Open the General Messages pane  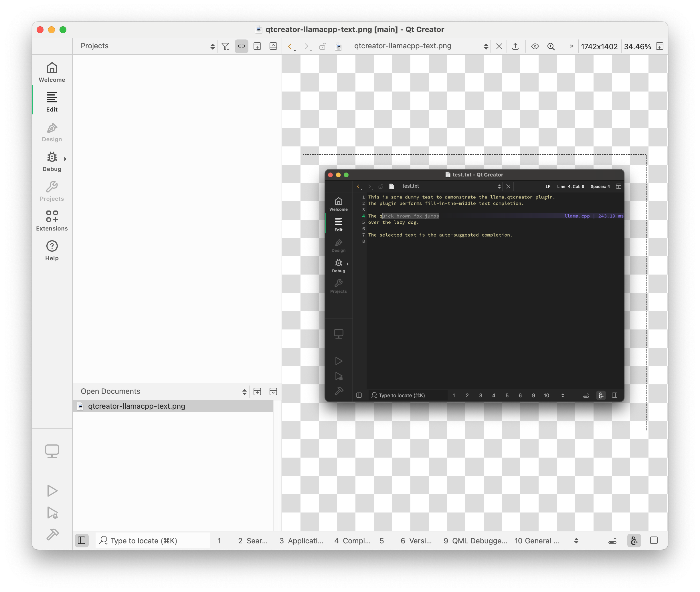[537, 540]
